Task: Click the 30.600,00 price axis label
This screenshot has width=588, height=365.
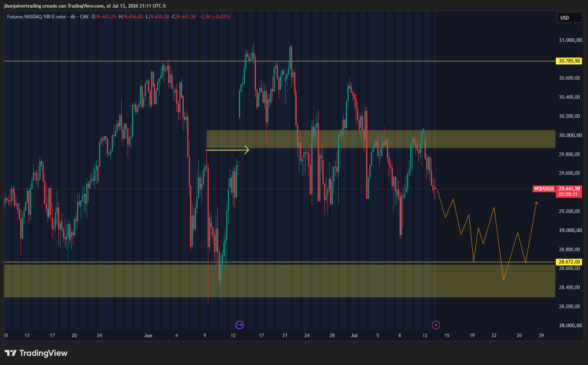Action: 570,78
